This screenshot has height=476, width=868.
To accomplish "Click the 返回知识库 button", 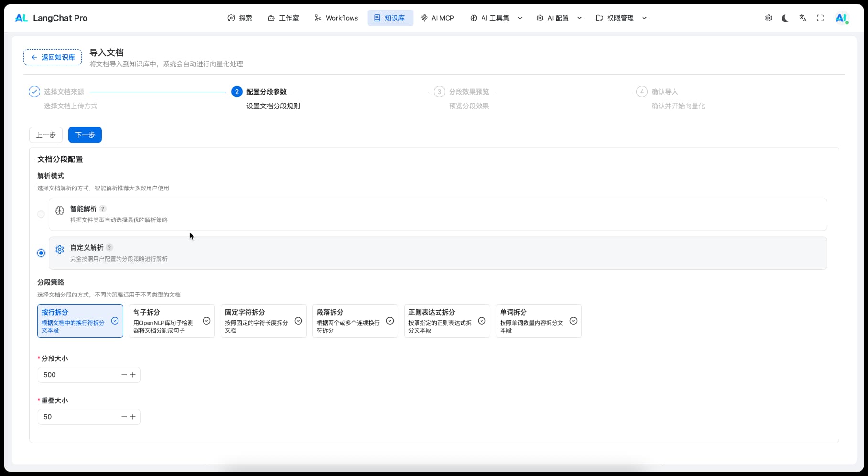I will pyautogui.click(x=53, y=57).
